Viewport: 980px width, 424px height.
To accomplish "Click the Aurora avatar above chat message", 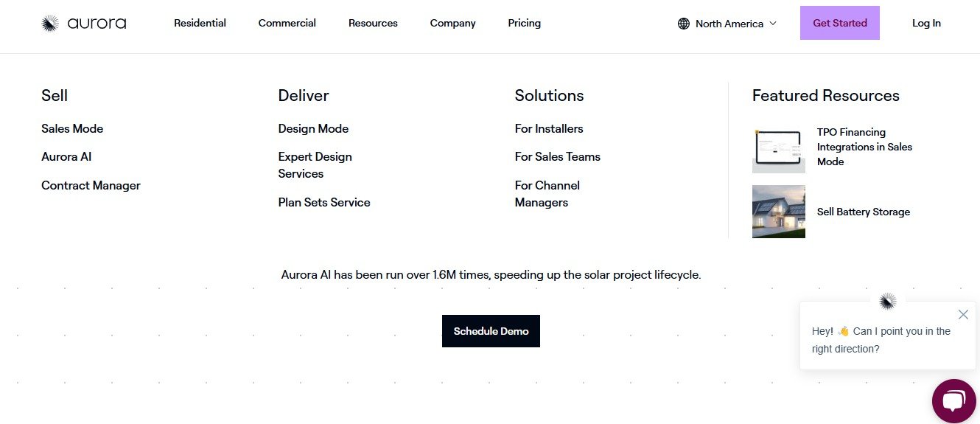I will point(888,301).
